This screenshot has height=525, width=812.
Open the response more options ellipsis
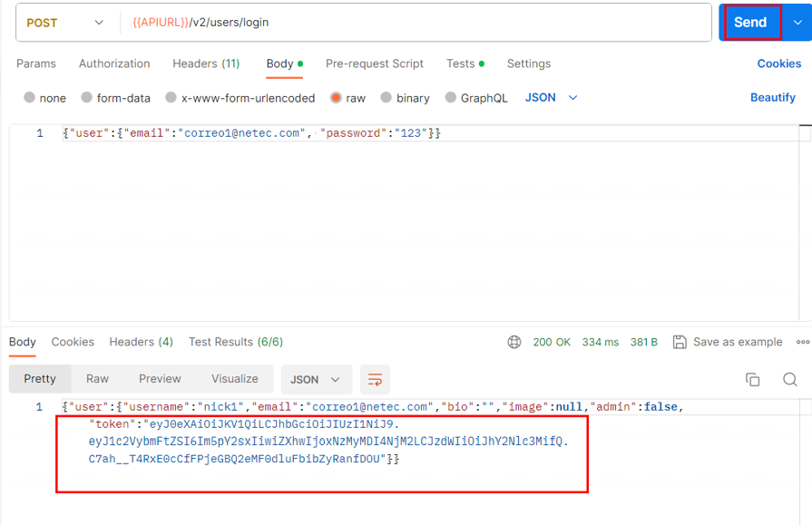pyautogui.click(x=803, y=342)
